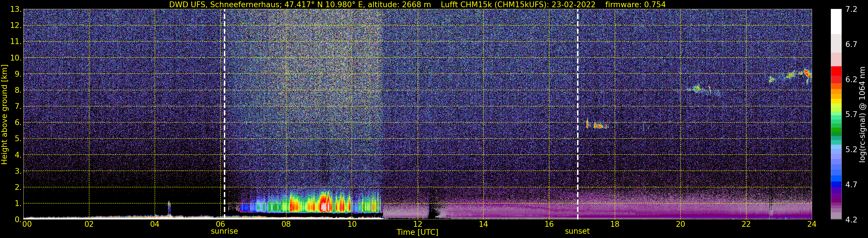Viewport: 868px width, 238px height.
Task: Click the 'firmware: 0.754' text
Action: pyautogui.click(x=636, y=4)
